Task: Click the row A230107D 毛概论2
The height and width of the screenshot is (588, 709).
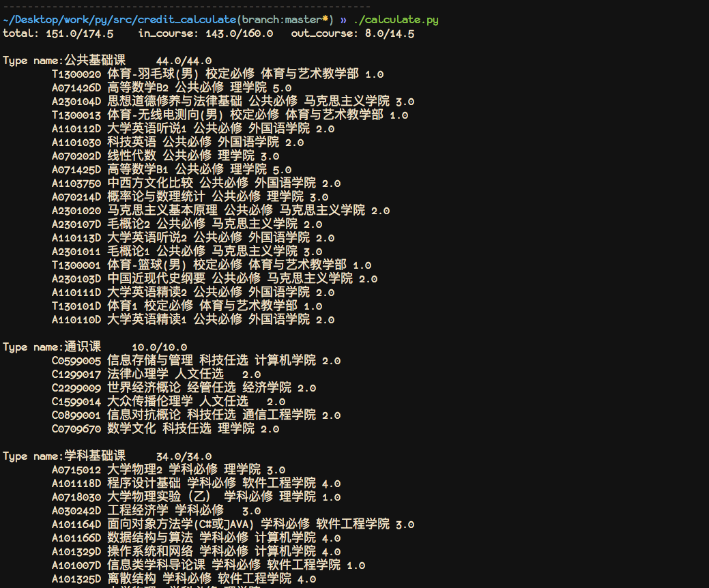Action: pyautogui.click(x=187, y=224)
